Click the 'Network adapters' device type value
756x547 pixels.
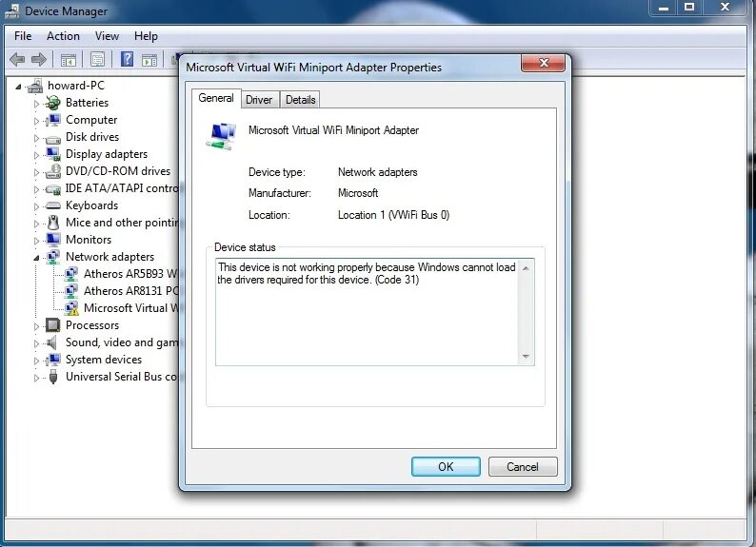[377, 172]
